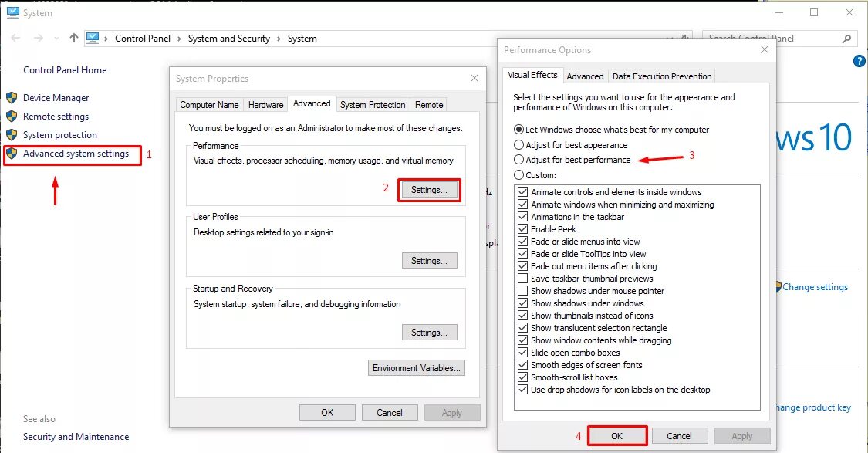
Task: Switch to the Hardware tab
Action: pos(265,105)
